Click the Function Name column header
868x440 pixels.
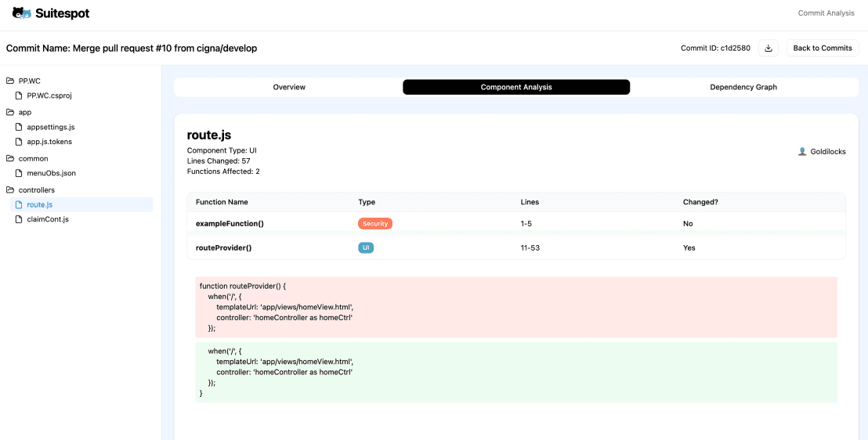222,202
